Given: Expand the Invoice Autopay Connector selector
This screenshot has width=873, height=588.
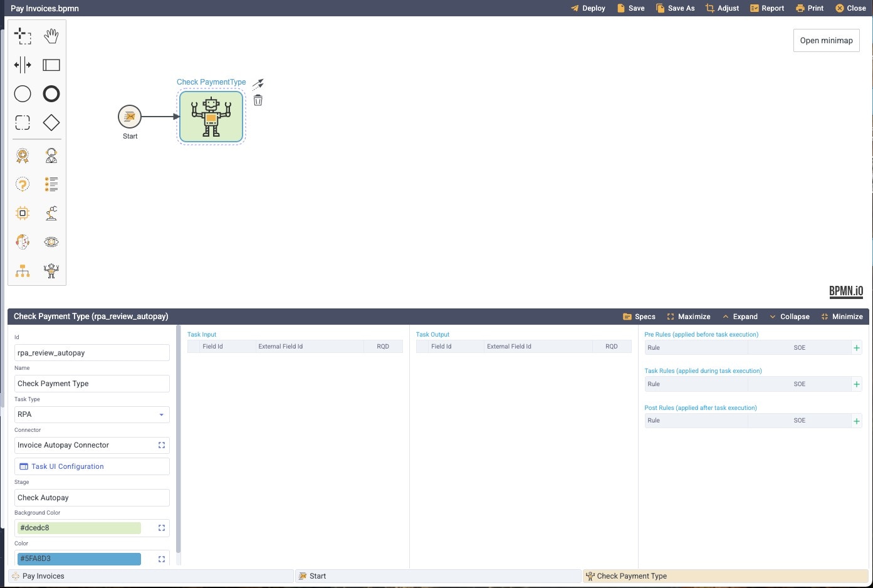Looking at the screenshot, I should (161, 445).
